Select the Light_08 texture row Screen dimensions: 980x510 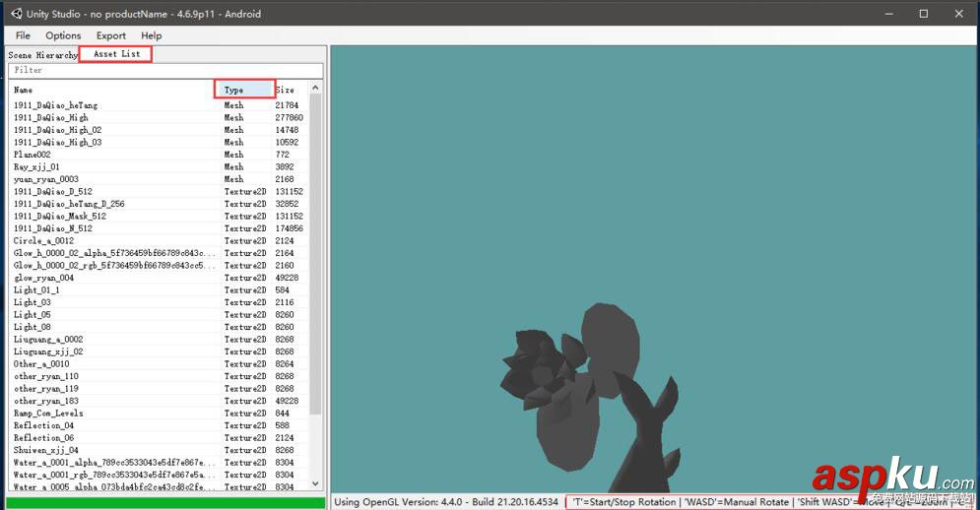tap(160, 326)
